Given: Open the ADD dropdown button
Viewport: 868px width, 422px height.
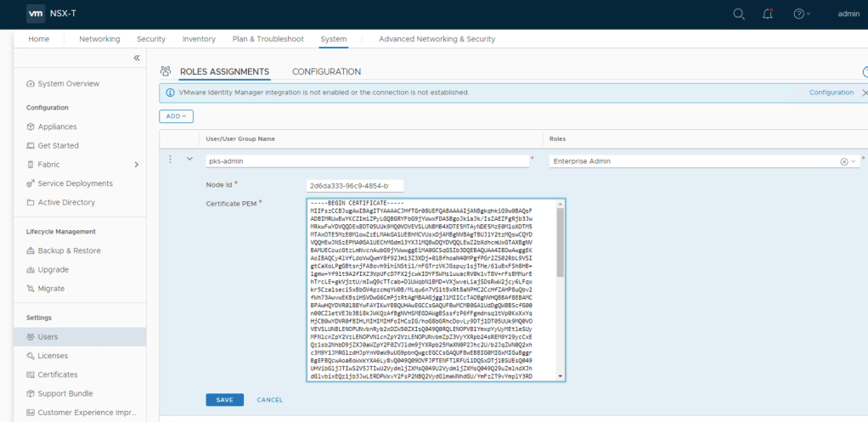Looking at the screenshot, I should tap(176, 115).
